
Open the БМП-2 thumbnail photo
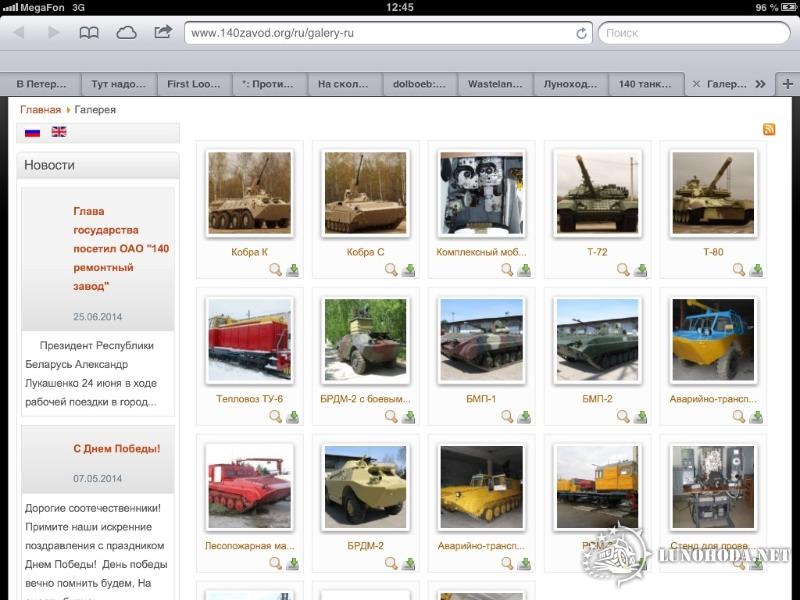597,340
